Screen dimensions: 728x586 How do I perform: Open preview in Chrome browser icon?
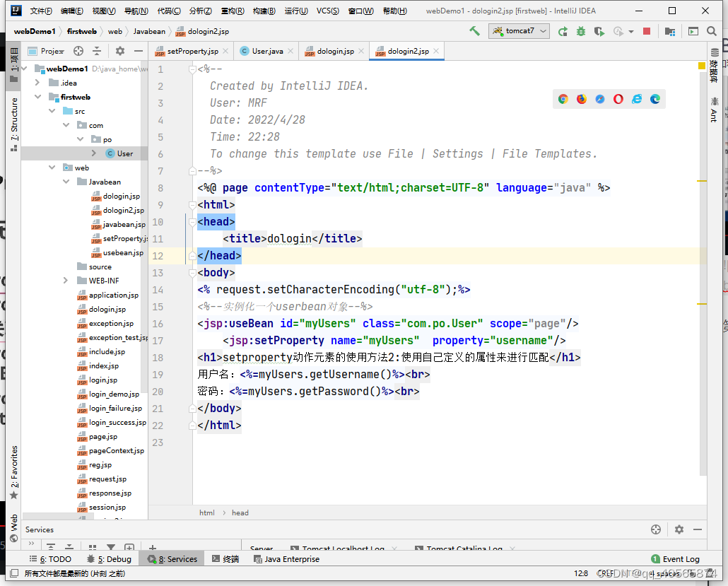[563, 99]
